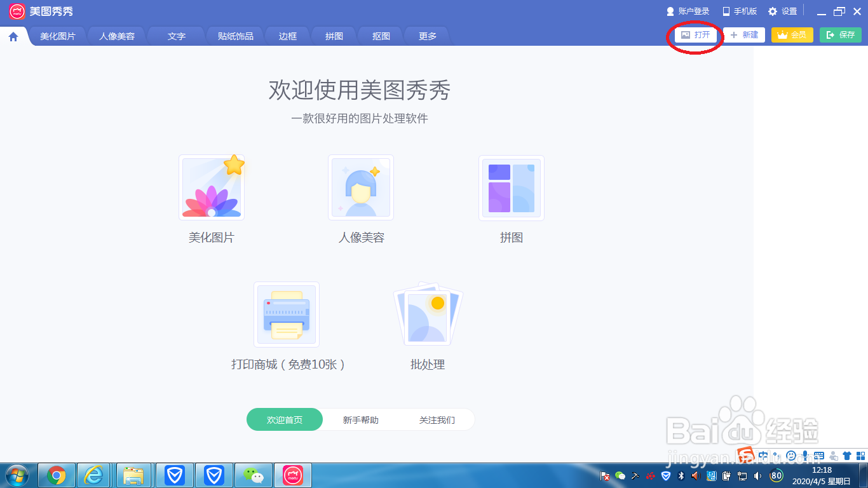The image size is (868, 488).
Task: Open the 手机版 mobile version link
Action: (x=740, y=11)
